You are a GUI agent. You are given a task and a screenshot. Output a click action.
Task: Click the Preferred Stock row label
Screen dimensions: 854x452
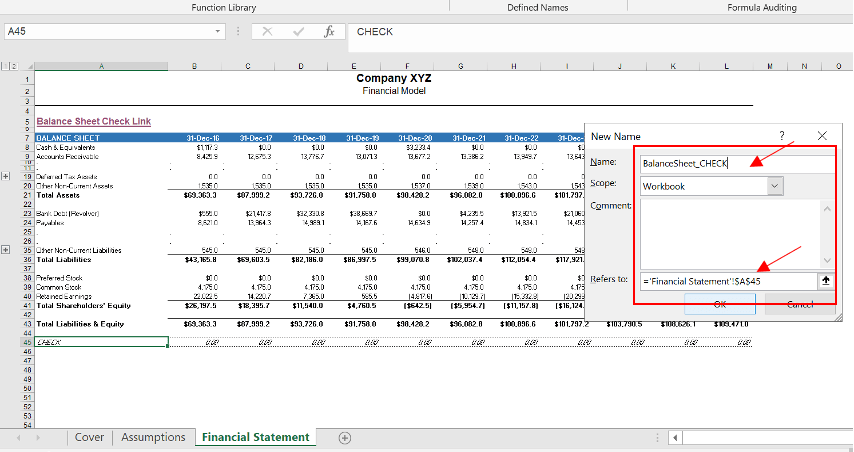click(x=59, y=278)
